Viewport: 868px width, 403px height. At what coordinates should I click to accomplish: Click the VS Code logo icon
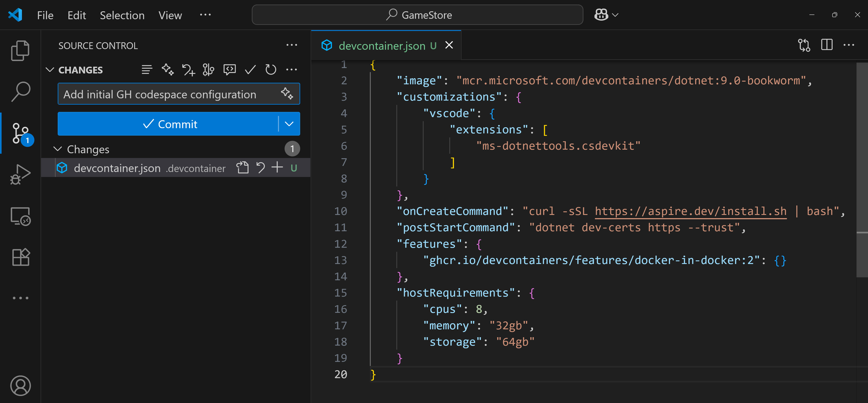pyautogui.click(x=15, y=15)
